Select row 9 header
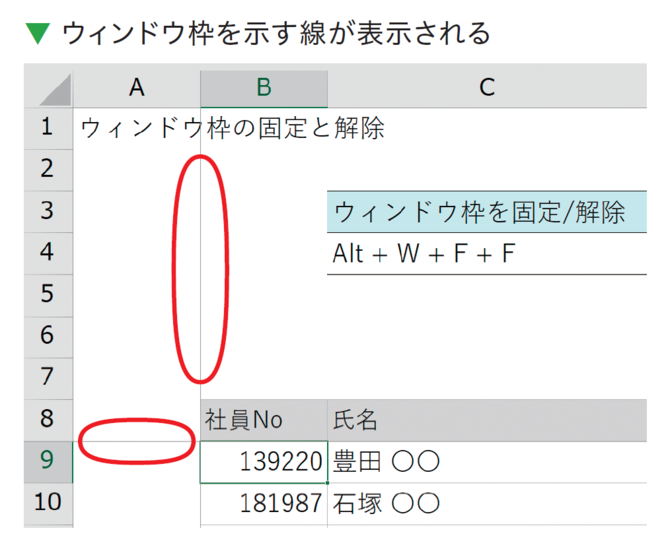This screenshot has width=670, height=549. 48,462
